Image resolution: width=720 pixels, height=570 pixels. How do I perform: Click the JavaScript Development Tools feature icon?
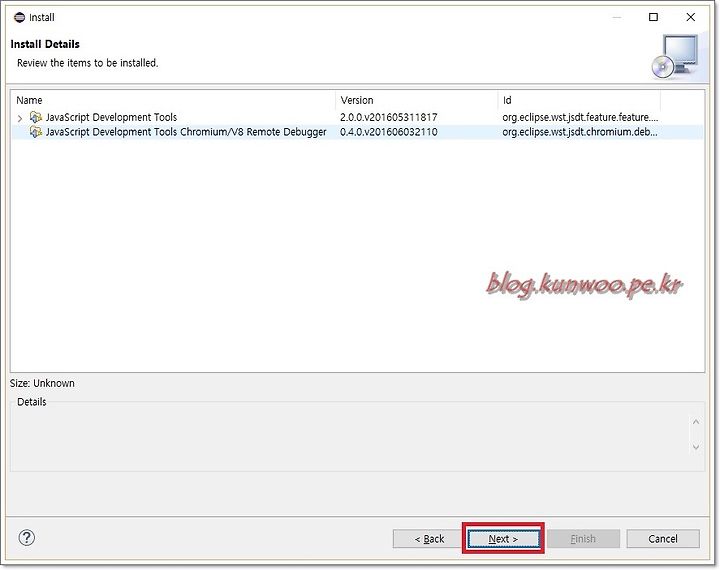(36, 117)
